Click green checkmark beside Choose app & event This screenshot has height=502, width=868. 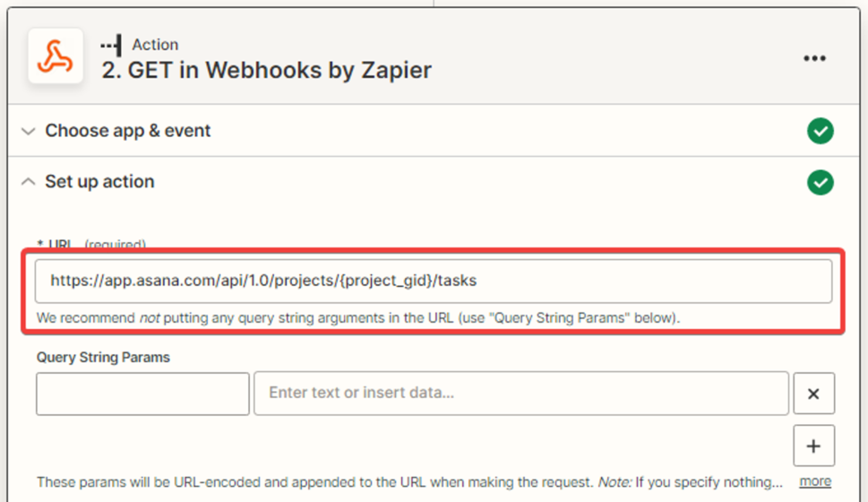click(x=820, y=131)
